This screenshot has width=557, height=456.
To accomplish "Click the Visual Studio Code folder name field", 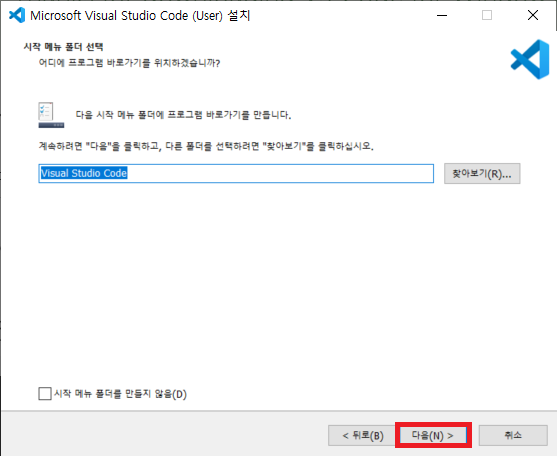I will 236,173.
